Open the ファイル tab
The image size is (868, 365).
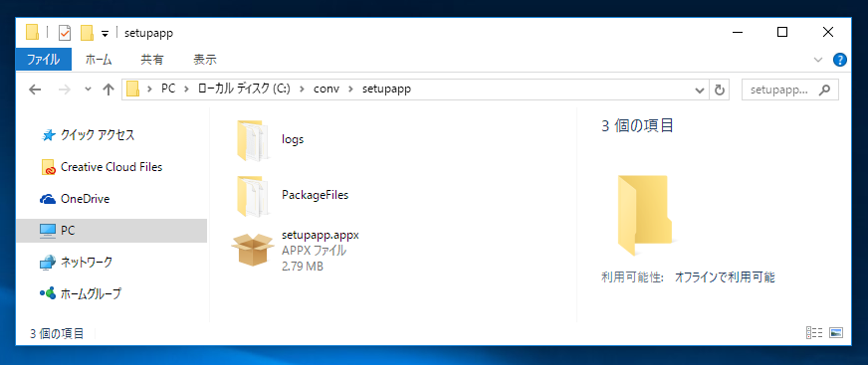(x=44, y=60)
